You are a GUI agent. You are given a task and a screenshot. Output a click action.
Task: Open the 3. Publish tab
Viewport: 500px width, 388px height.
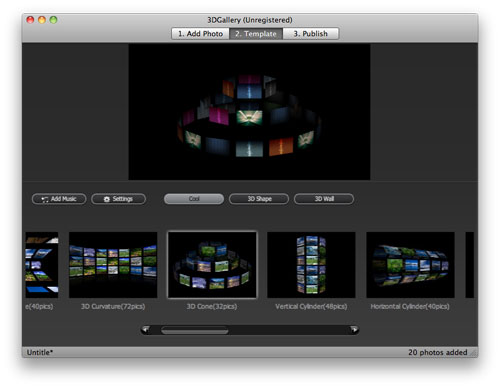click(x=311, y=34)
